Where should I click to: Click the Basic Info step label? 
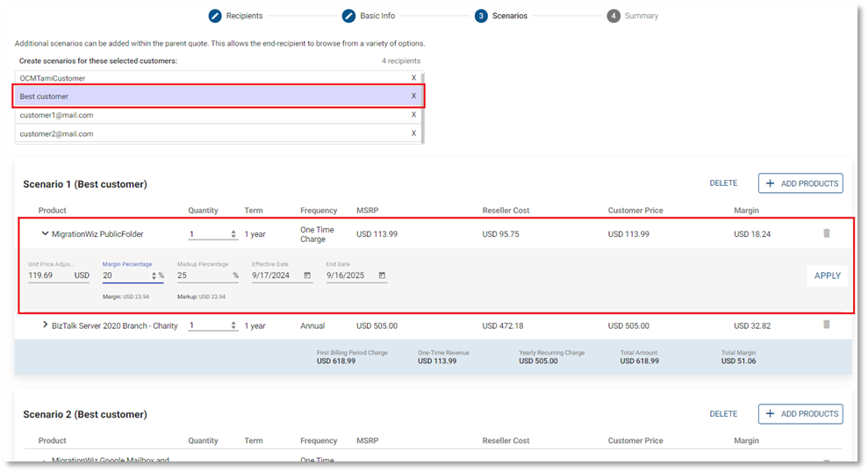pyautogui.click(x=377, y=16)
